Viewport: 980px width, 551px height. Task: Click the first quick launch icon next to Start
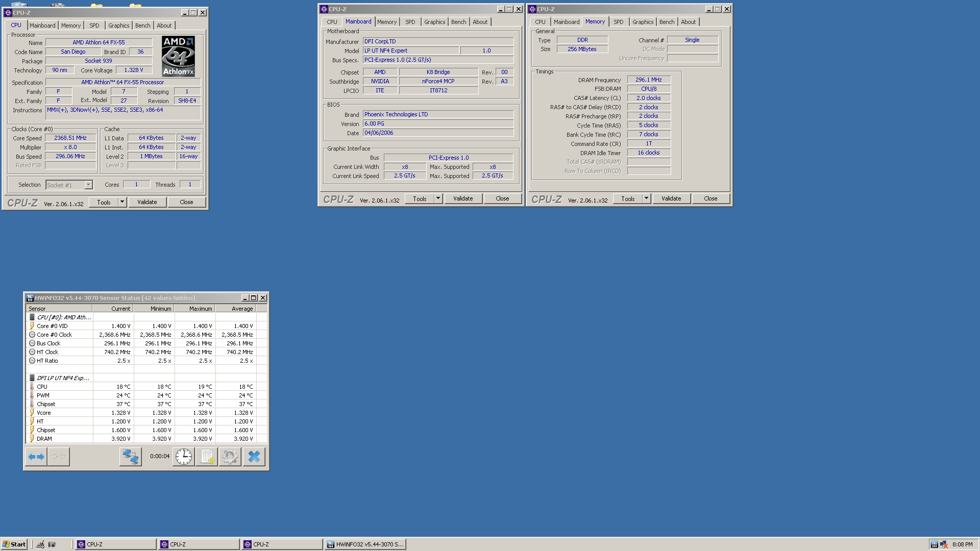pos(40,544)
